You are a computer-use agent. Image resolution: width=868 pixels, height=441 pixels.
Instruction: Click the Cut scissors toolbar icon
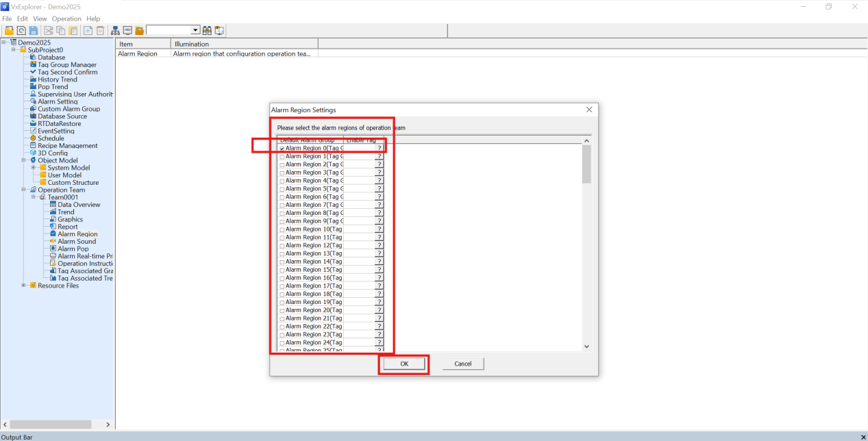(49, 30)
